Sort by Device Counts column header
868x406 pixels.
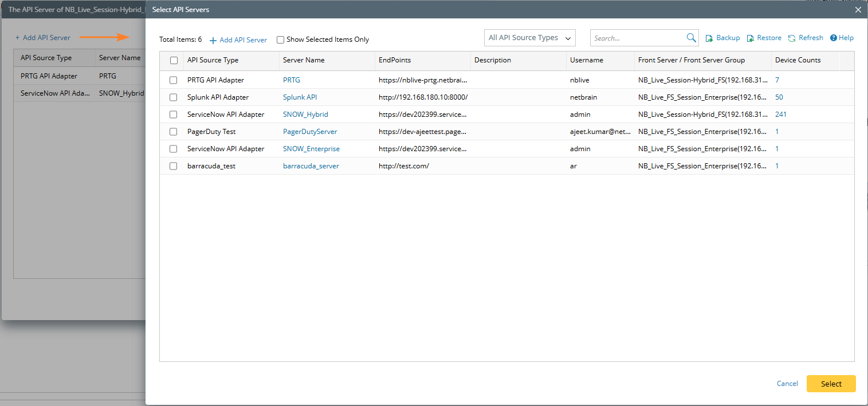click(x=798, y=60)
